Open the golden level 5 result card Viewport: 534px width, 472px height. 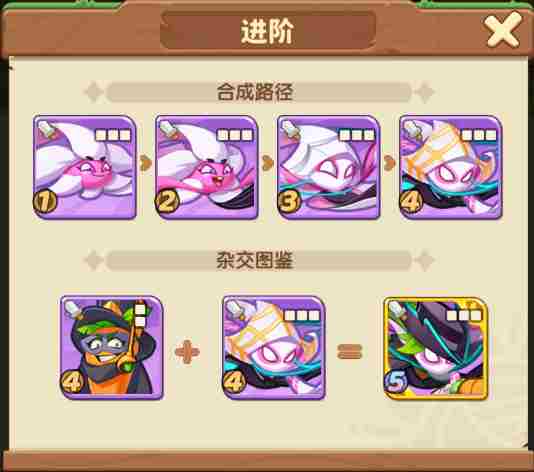[x=436, y=348]
